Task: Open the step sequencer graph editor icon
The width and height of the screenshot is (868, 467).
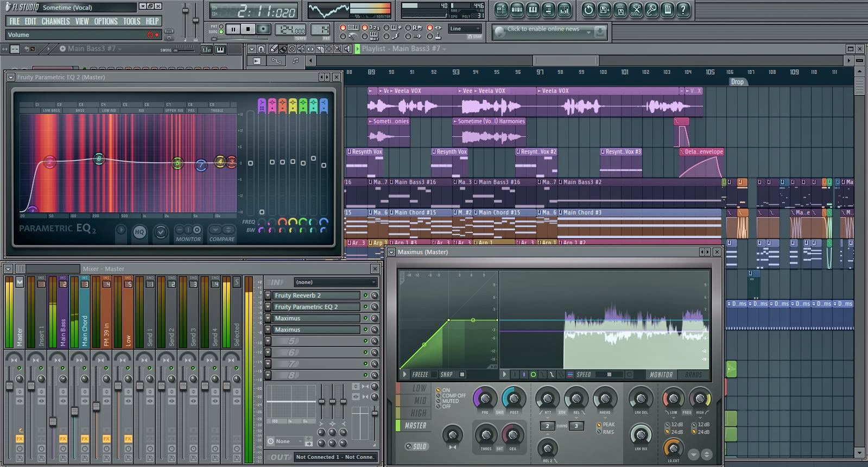Action: 207,49
